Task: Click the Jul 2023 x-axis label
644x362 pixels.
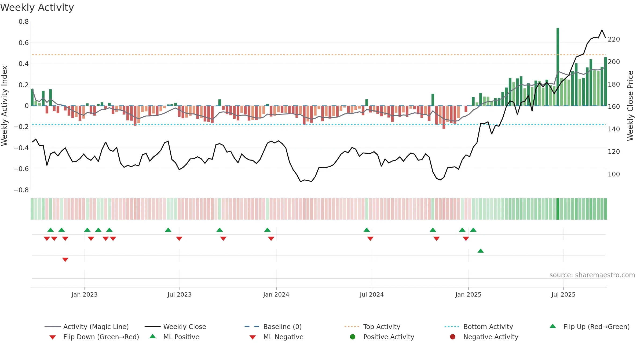Action: pos(180,294)
